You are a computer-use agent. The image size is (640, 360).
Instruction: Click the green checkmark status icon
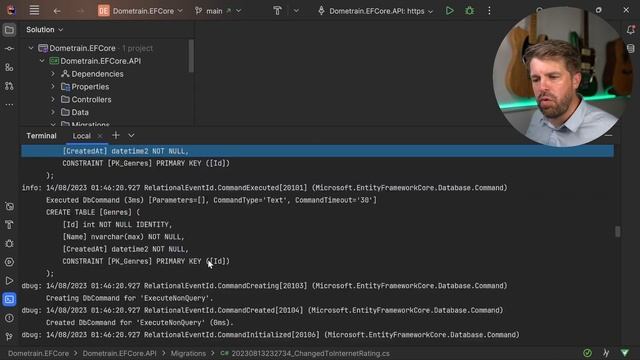(x=587, y=353)
